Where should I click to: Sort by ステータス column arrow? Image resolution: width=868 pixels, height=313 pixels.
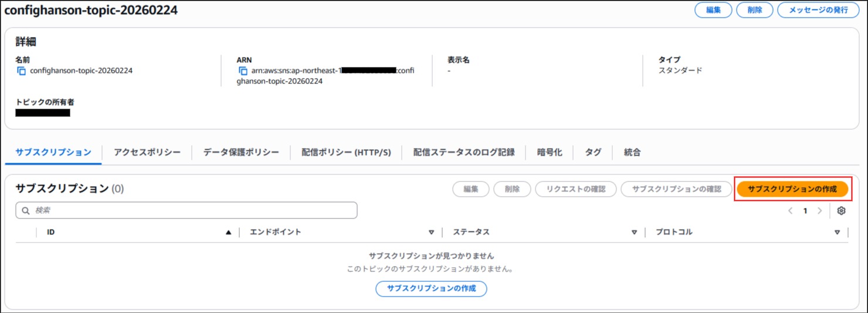click(634, 233)
